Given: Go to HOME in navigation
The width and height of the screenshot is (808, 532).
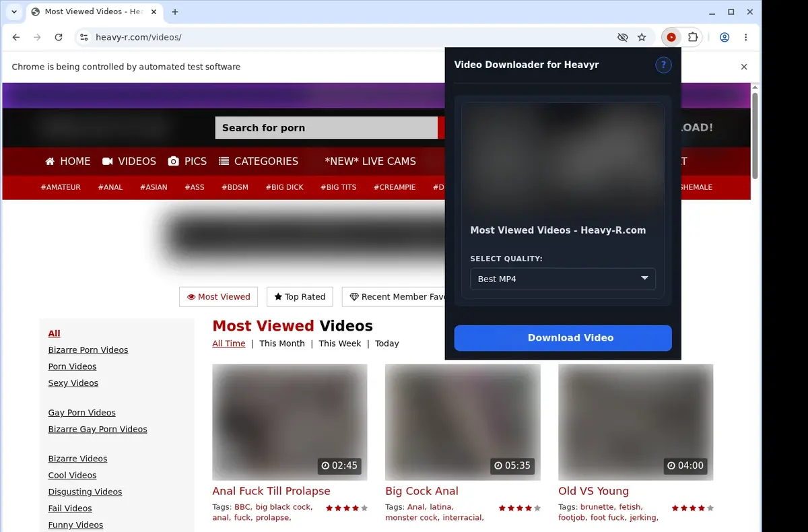Looking at the screenshot, I should click(x=68, y=162).
